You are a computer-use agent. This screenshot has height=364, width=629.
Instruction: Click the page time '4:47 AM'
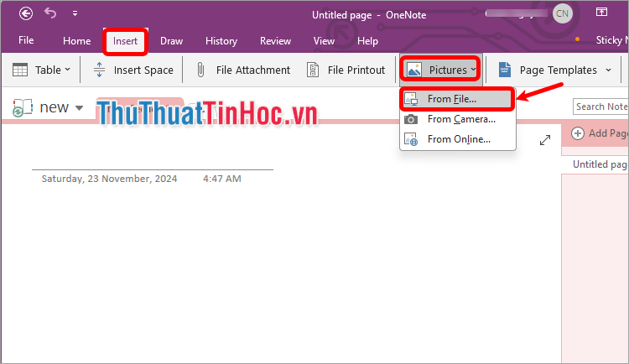click(x=222, y=179)
